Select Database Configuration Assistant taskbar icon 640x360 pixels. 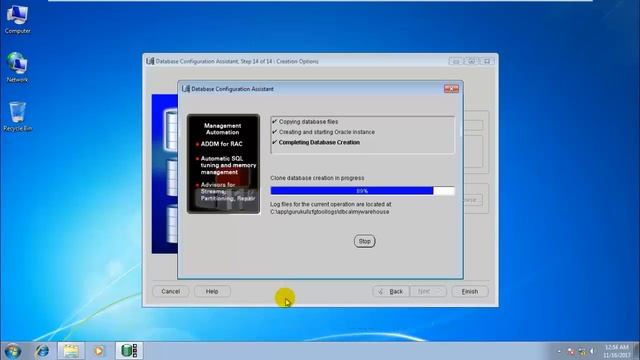coord(129,351)
